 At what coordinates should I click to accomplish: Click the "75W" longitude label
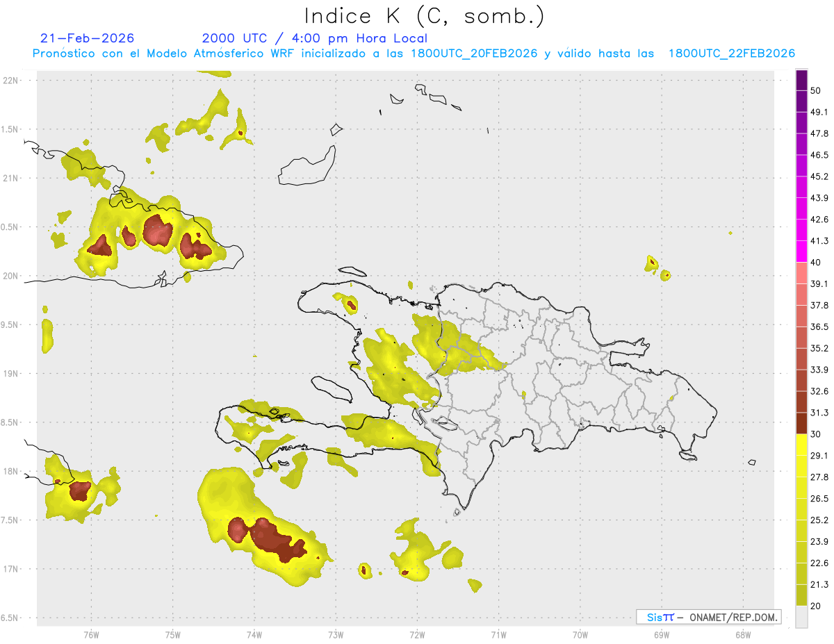[x=172, y=635]
